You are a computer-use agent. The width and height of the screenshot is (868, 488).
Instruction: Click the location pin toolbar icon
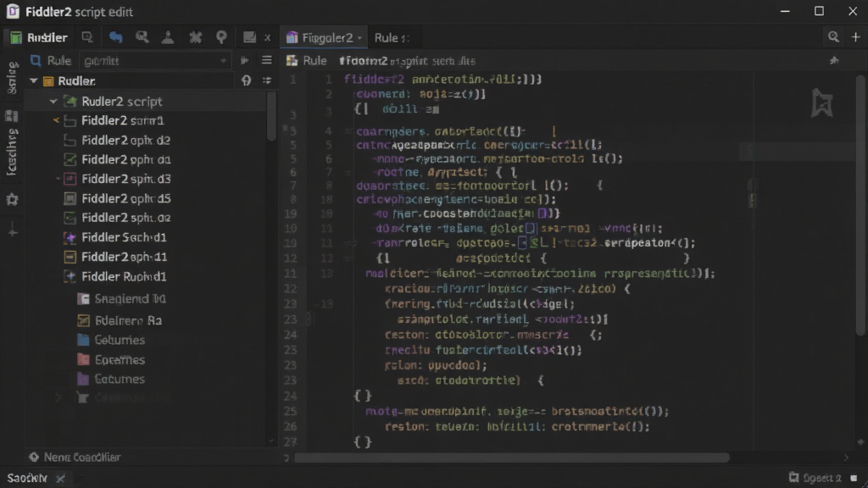click(x=221, y=37)
